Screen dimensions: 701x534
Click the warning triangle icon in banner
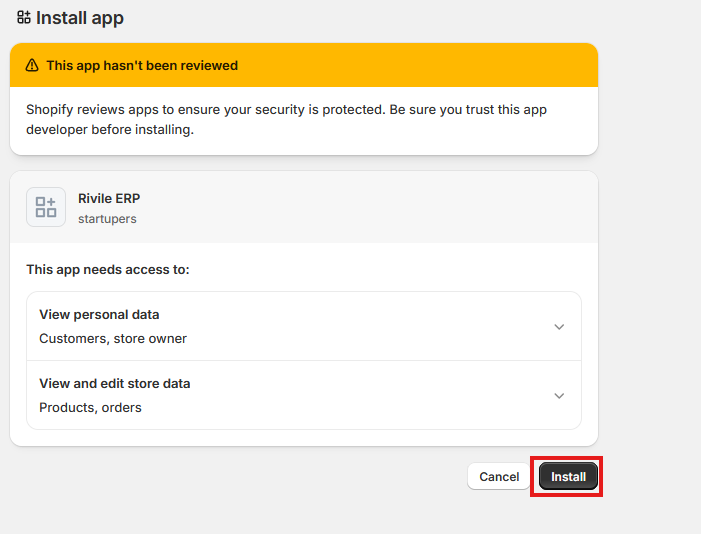[32, 65]
